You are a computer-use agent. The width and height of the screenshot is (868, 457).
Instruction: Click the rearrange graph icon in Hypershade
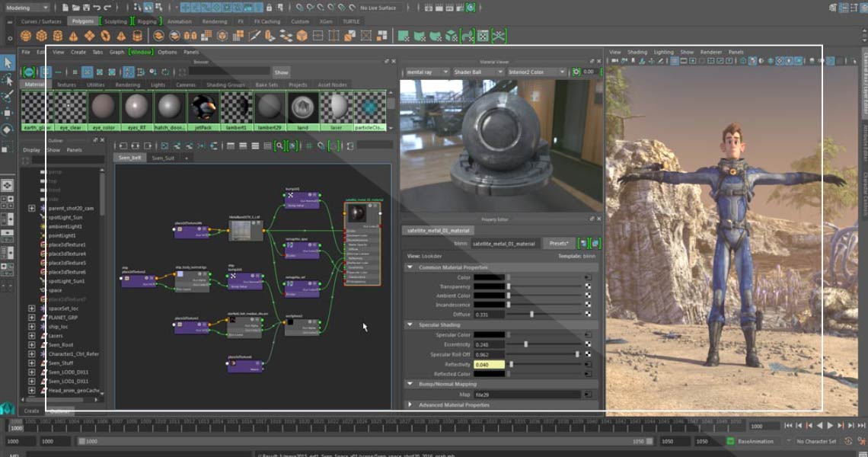pyautogui.click(x=164, y=145)
